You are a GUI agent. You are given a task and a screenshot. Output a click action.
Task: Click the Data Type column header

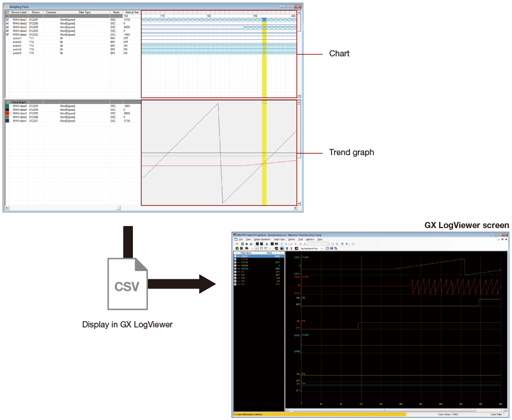pos(85,12)
